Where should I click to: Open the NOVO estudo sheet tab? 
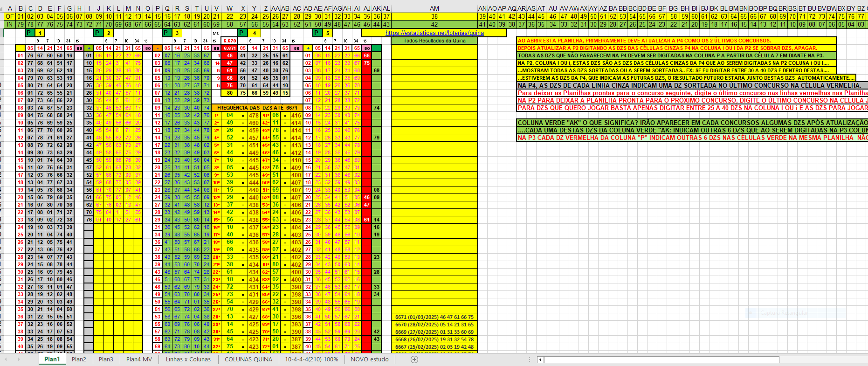(369, 359)
